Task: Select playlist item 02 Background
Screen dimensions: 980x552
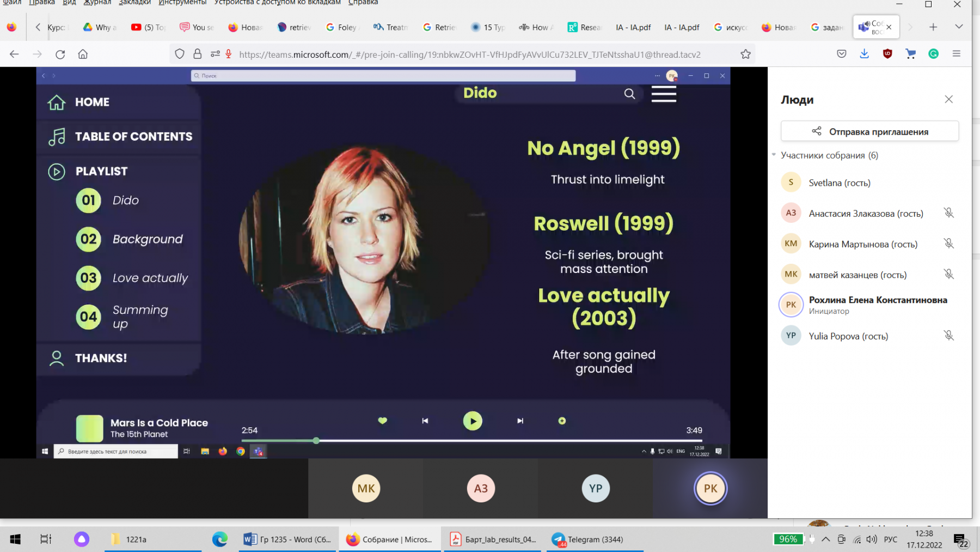Action: pyautogui.click(x=130, y=239)
